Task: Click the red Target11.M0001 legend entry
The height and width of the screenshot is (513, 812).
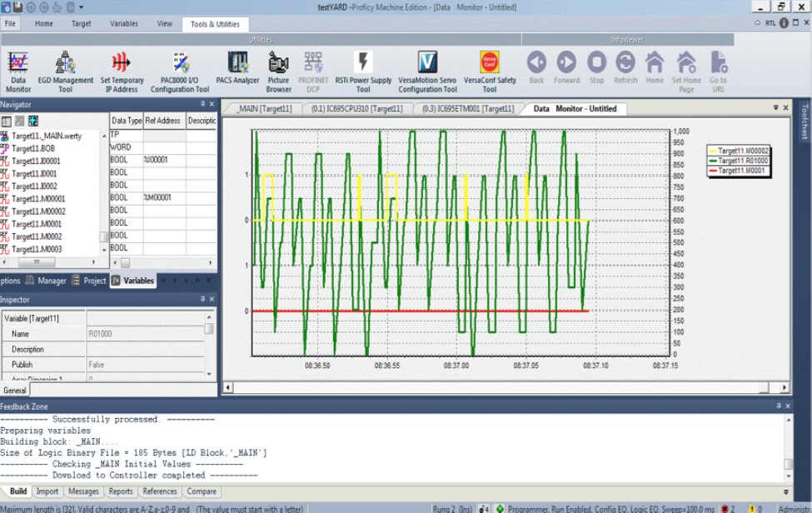Action: click(x=739, y=171)
